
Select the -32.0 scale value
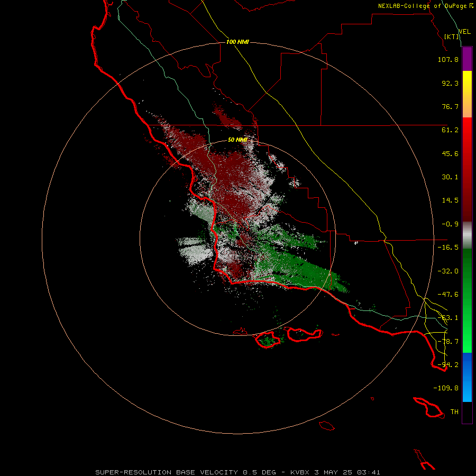[x=448, y=271]
